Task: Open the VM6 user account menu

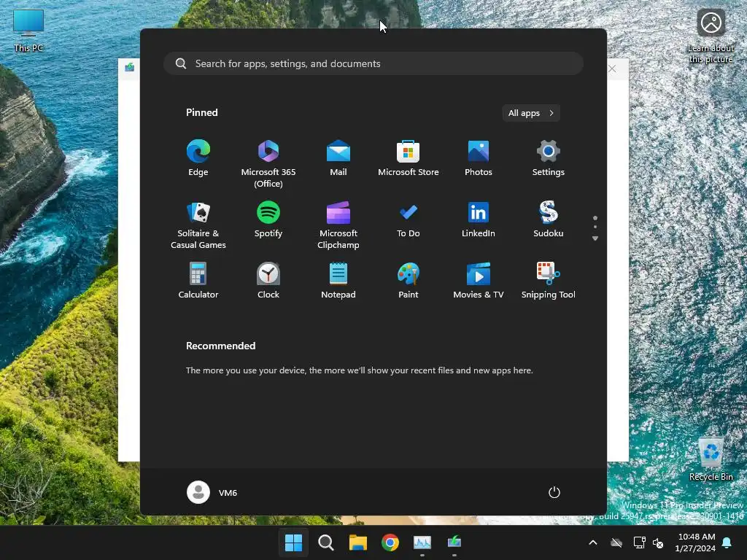Action: coord(212,492)
